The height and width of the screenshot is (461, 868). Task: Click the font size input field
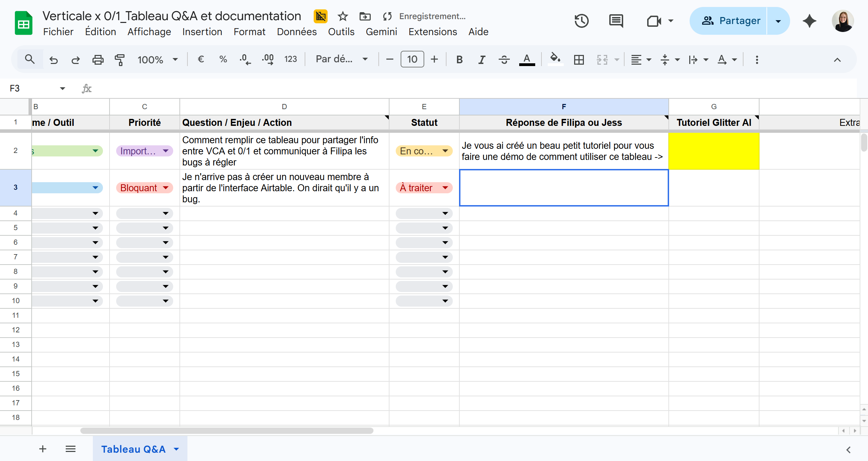pos(412,59)
